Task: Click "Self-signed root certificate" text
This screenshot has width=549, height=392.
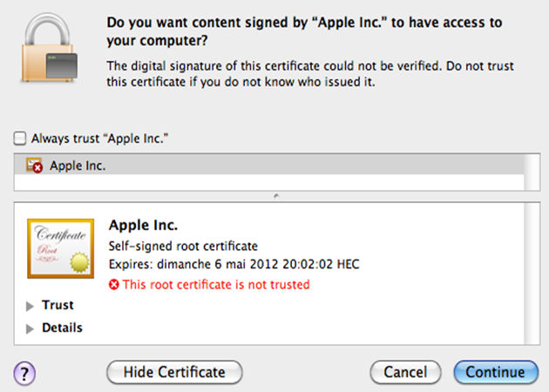Action: pos(183,246)
